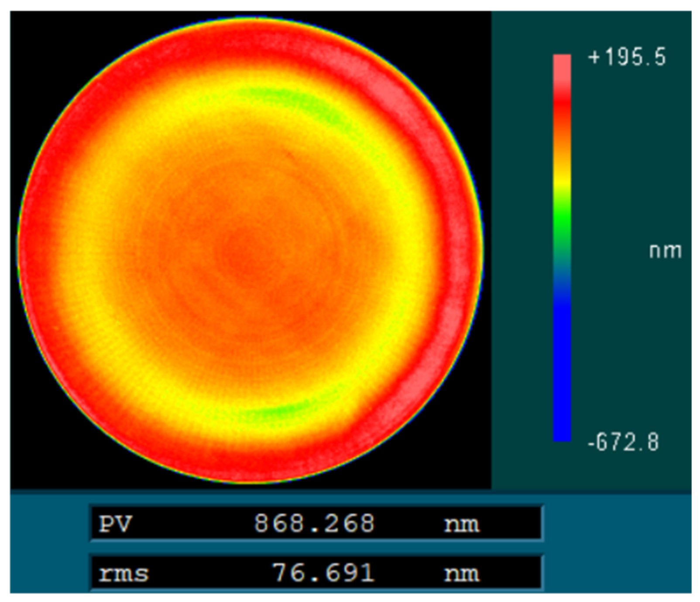Click the circular surface height map
Image resolution: width=700 pixels, height=602 pixels.
point(250,250)
